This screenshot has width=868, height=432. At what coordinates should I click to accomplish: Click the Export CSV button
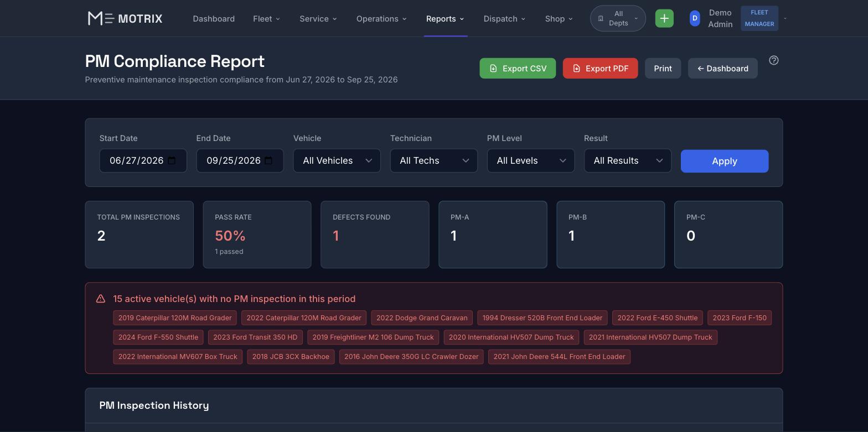pos(518,69)
